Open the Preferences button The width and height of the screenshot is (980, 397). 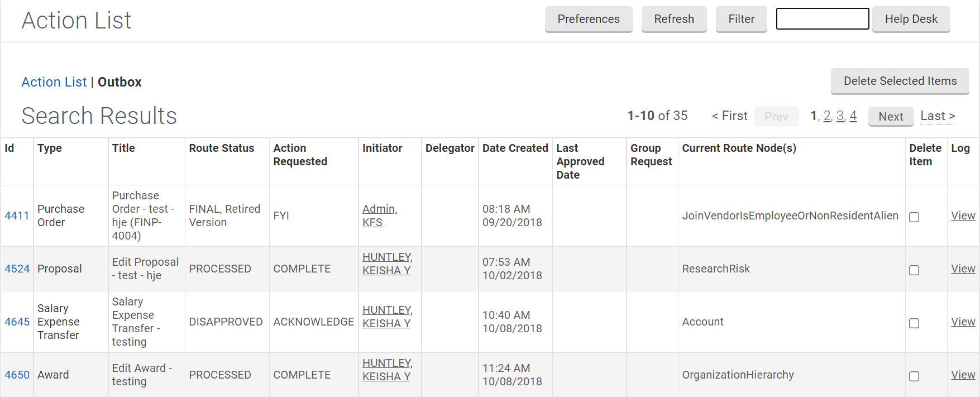coord(588,20)
